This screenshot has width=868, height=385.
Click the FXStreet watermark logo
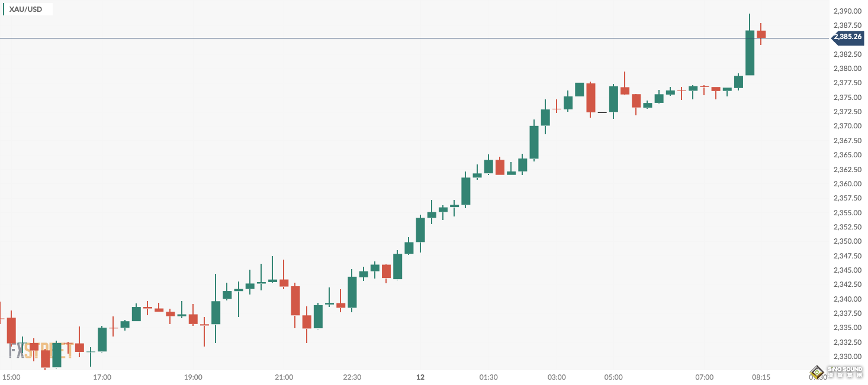click(x=40, y=351)
